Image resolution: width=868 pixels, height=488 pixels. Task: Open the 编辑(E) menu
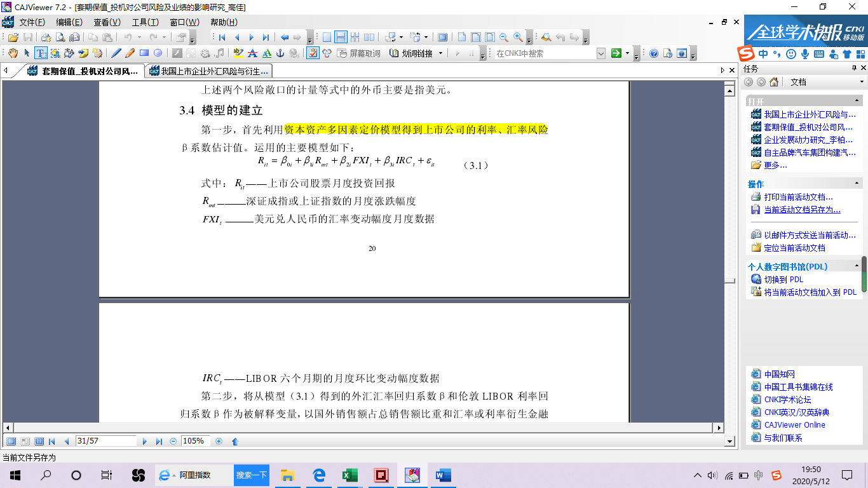point(69,22)
